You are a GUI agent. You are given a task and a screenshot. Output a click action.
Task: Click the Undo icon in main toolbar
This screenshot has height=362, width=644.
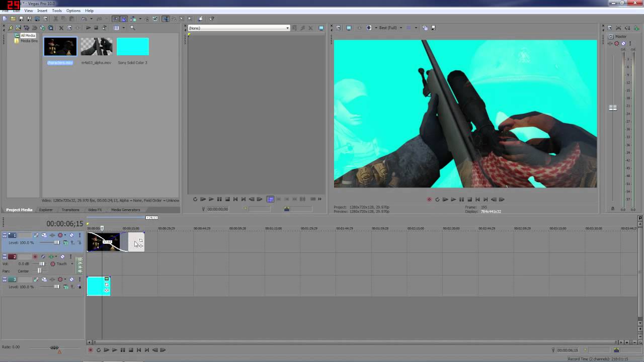84,19
